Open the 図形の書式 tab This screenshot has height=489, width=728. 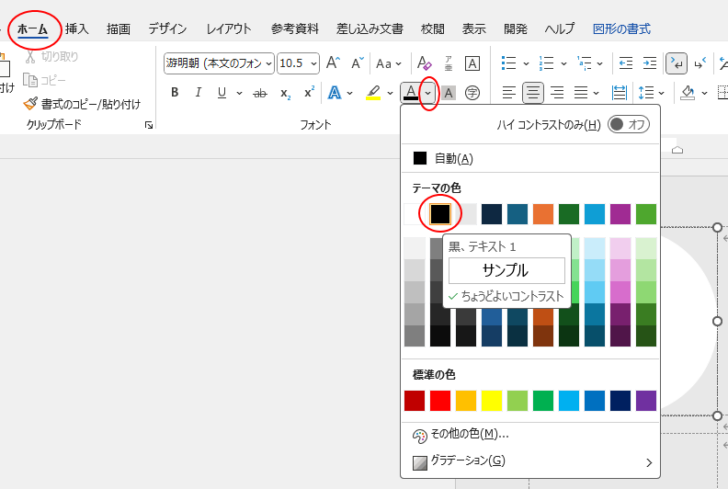622,29
